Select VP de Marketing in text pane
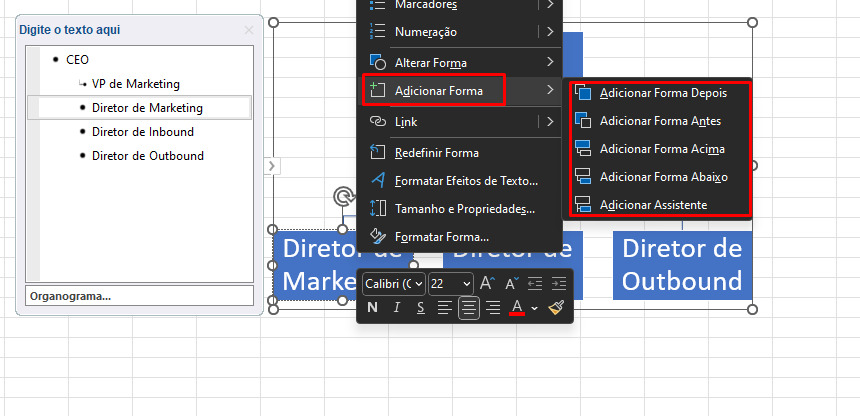Screen dimensions: 860x416 coord(135,84)
